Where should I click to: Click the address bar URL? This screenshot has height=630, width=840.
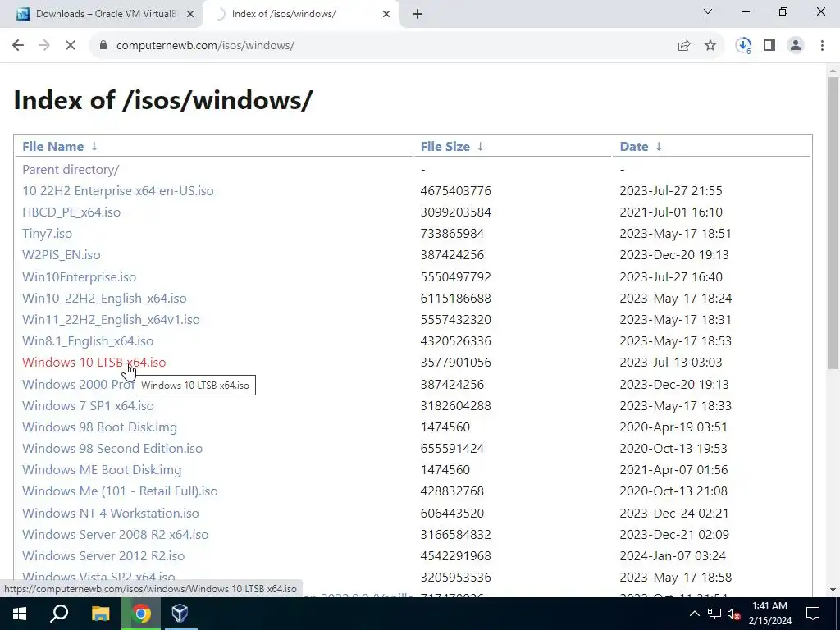pos(205,46)
